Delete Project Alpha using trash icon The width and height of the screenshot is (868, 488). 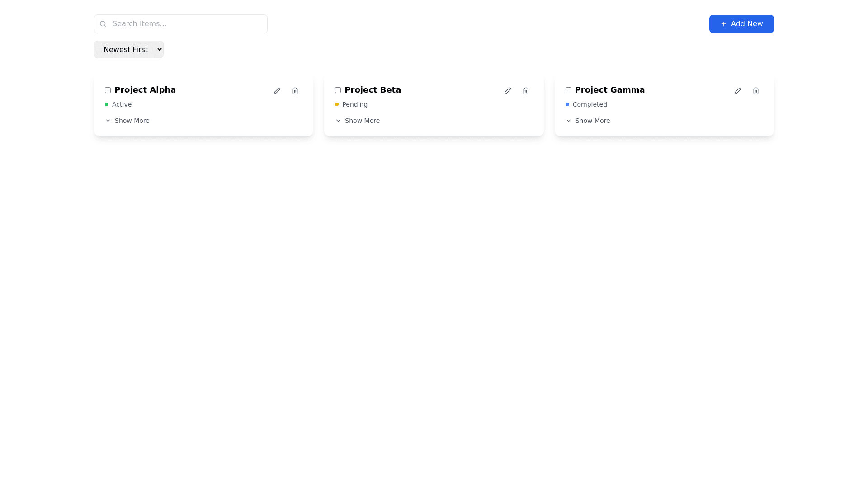coord(295,91)
